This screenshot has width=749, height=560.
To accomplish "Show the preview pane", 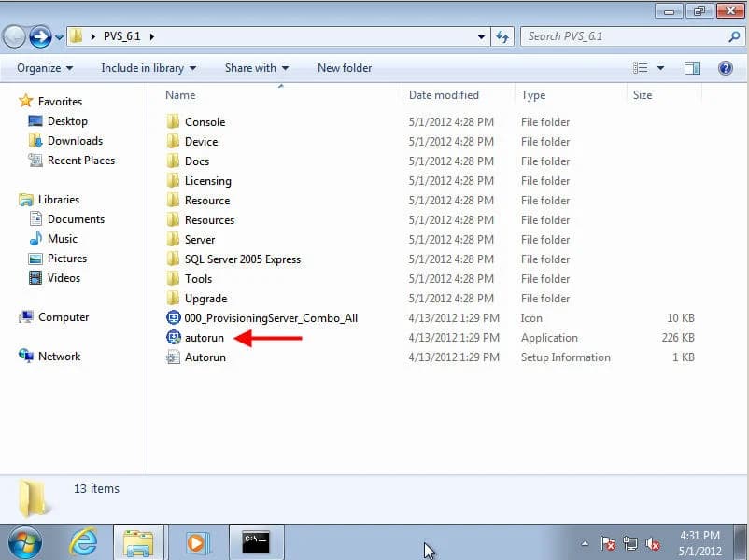I will [x=692, y=68].
